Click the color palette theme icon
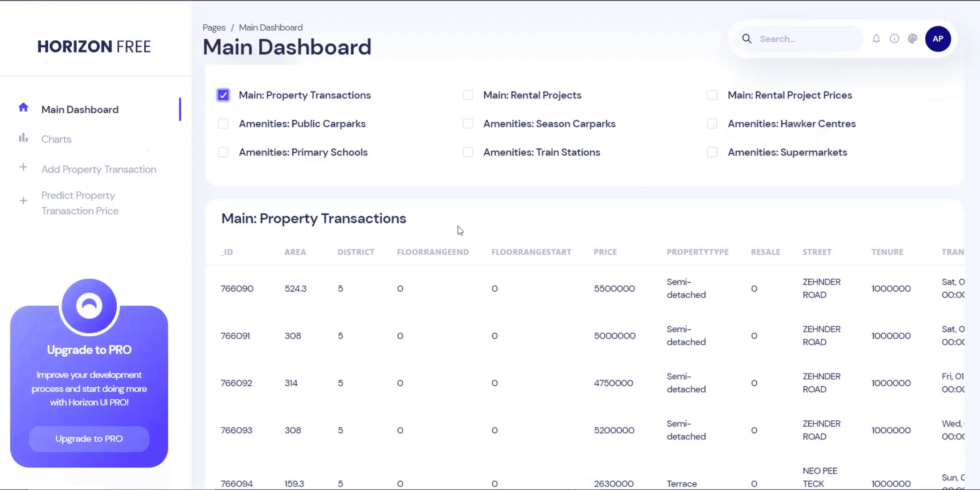Image resolution: width=980 pixels, height=490 pixels. (x=913, y=39)
